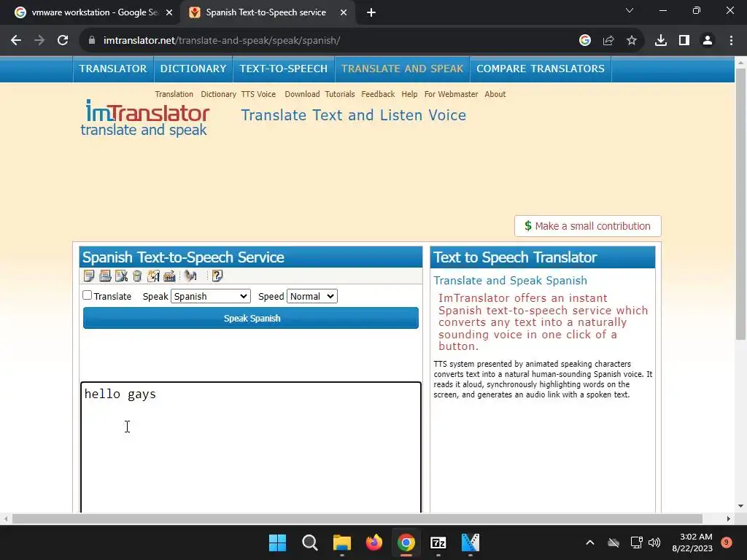
Task: Go back using browser back arrow
Action: tap(16, 41)
